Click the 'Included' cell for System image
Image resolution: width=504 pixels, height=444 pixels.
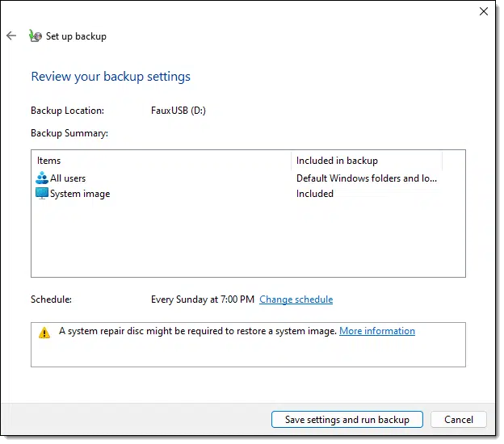coord(315,194)
